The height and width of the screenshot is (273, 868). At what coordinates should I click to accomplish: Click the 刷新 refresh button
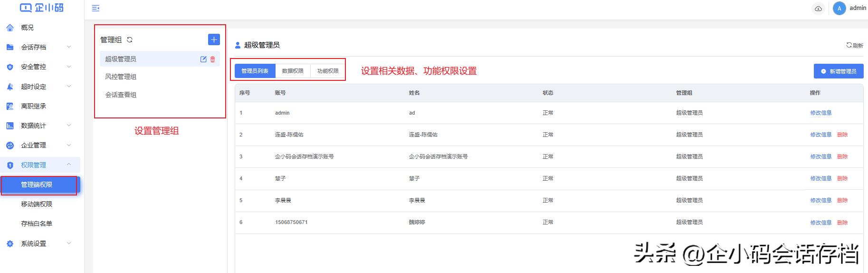pos(854,45)
